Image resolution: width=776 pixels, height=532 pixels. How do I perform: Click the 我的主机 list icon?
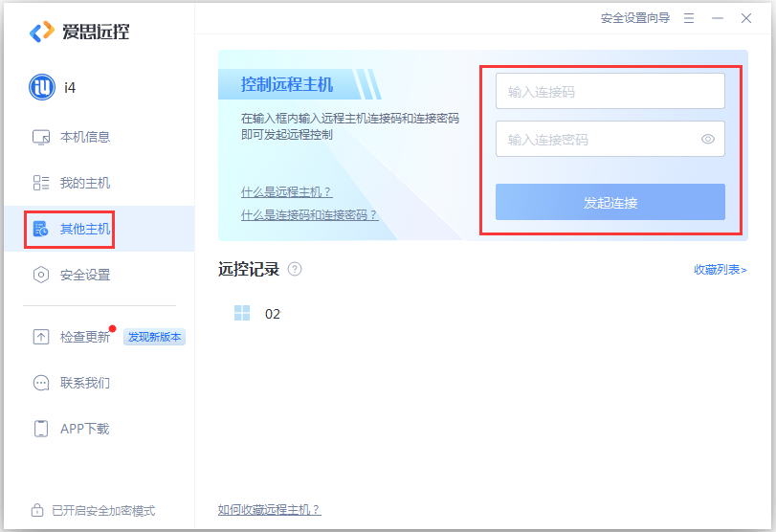(41, 183)
